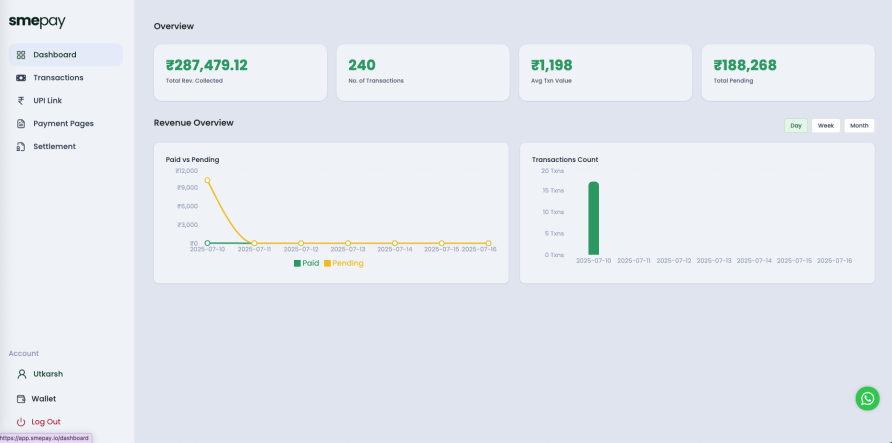This screenshot has height=443, width=892.
Task: Click the ₹287,479.12 total revenue value
Action: click(x=207, y=65)
